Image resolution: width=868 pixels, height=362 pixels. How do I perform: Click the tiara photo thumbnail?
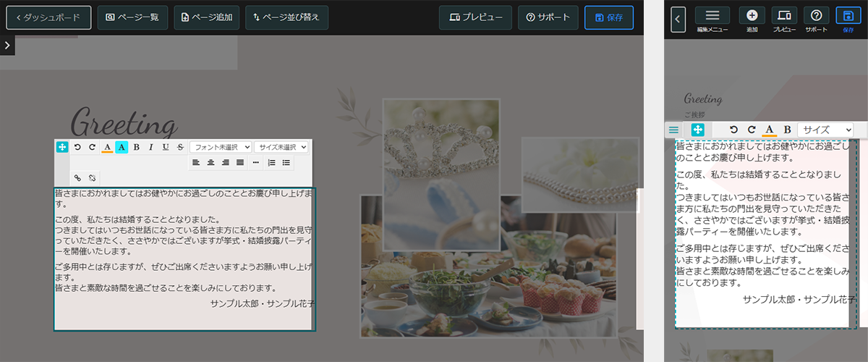(441, 174)
